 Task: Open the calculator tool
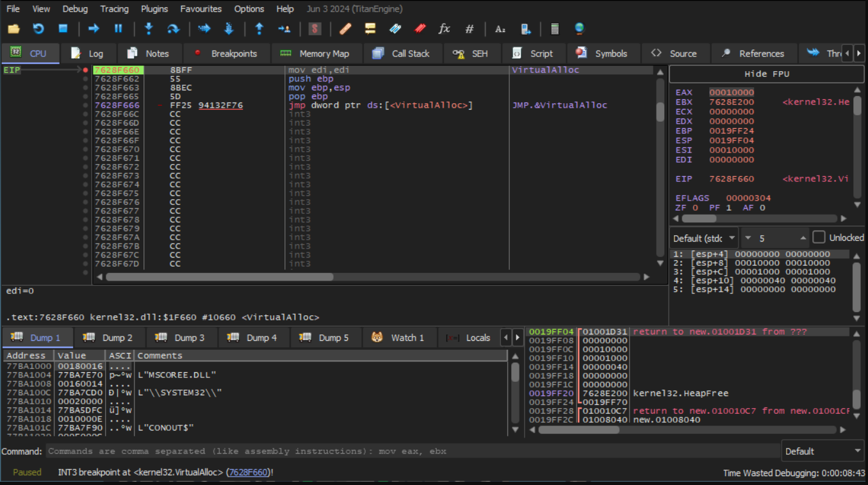(555, 29)
